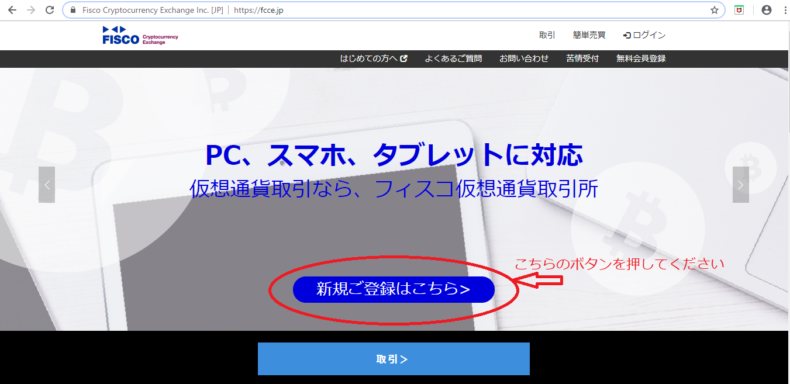Bookmark page with the star icon
790x384 pixels.
[x=714, y=10]
